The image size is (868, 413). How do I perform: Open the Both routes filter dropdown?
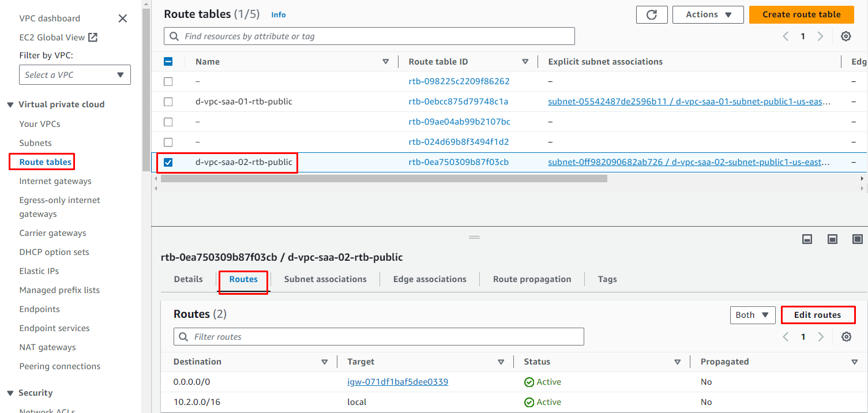pyautogui.click(x=752, y=315)
